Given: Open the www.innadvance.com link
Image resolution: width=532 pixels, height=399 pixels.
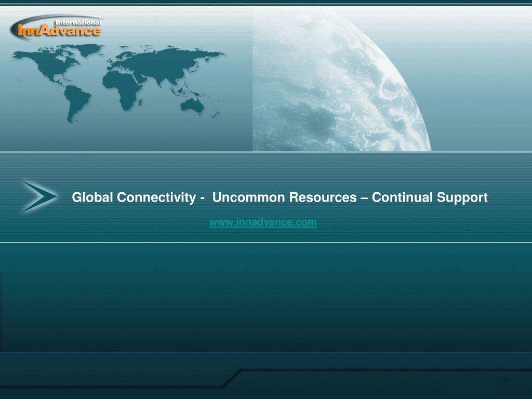Looking at the screenshot, I should point(263,222).
